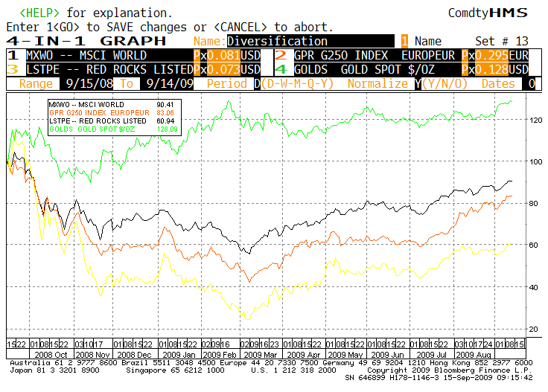The height and width of the screenshot is (392, 548).
Task: Click the GPR G250 INDEX security field
Action: pos(377,56)
